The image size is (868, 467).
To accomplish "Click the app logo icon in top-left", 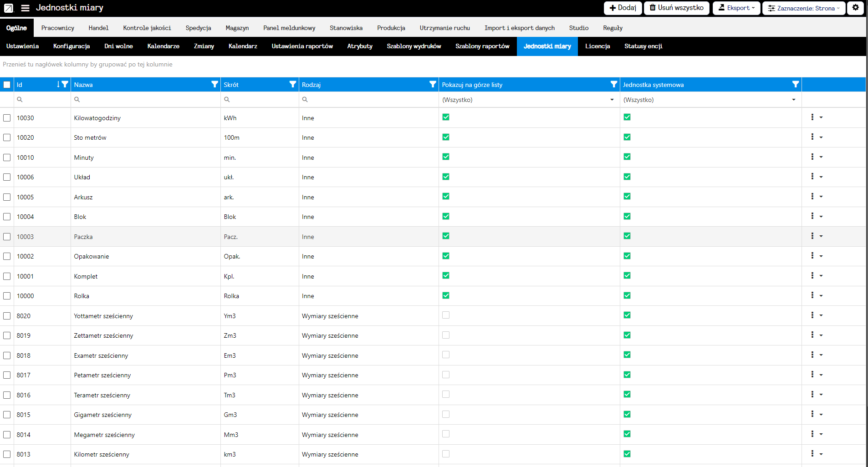I will [x=9, y=8].
